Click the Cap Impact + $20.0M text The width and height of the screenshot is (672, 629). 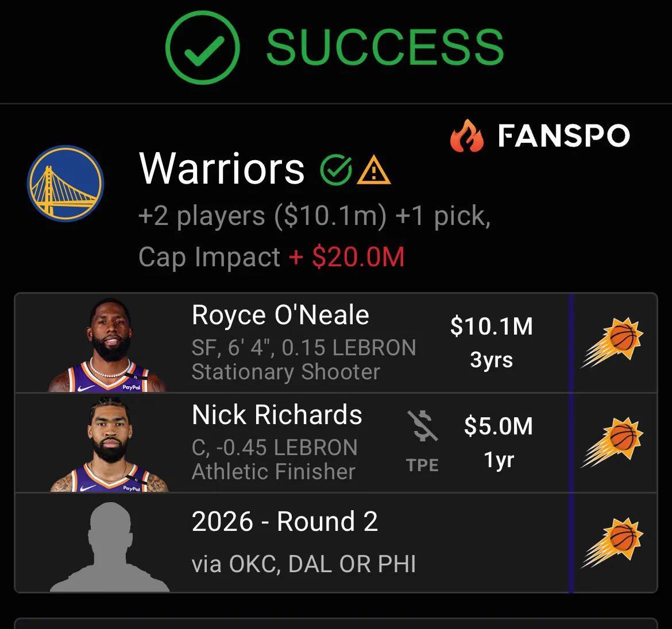tap(271, 257)
